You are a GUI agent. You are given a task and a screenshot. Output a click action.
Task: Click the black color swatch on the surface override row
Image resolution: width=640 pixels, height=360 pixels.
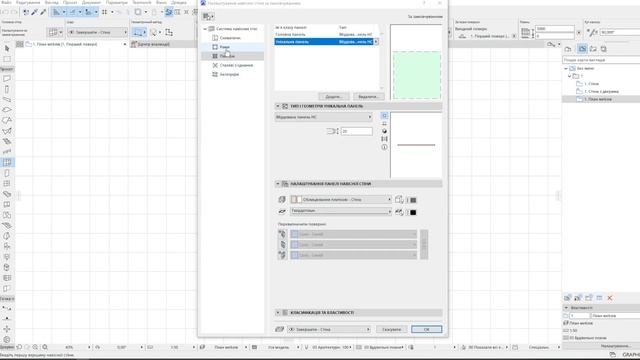click(413, 212)
